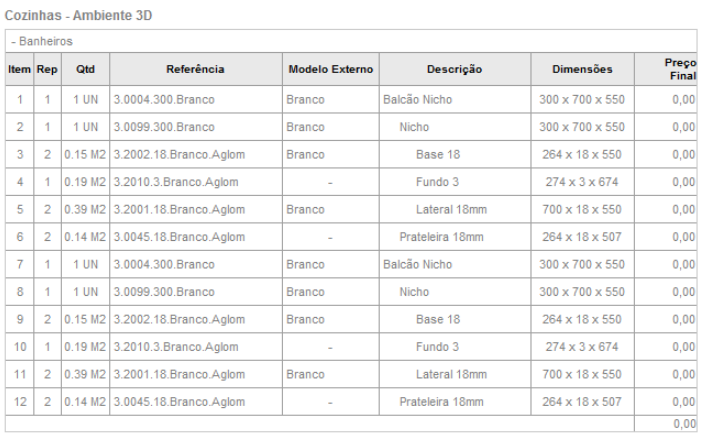Click the Preço Final column header
Viewport: 706px width, 444px height.
[680, 69]
